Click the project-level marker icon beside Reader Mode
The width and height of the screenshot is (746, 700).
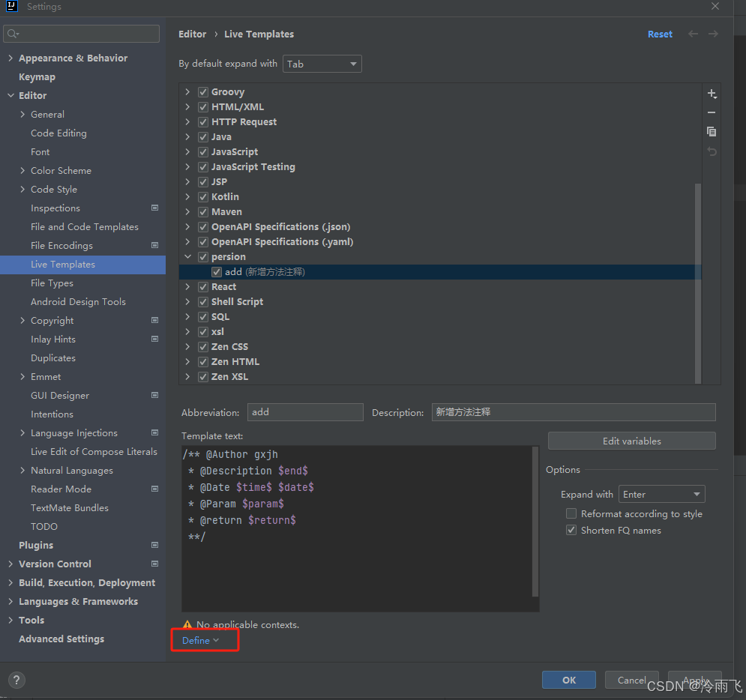[154, 489]
